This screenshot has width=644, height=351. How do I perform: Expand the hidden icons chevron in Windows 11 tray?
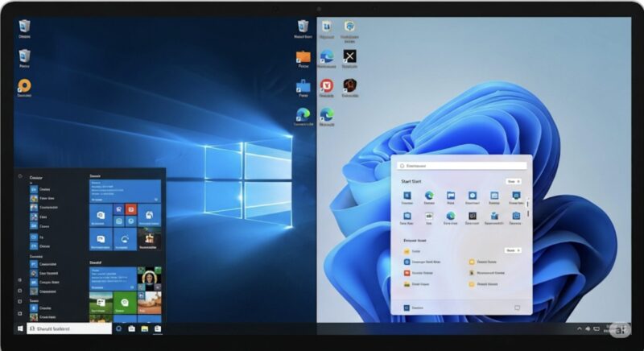pos(579,328)
